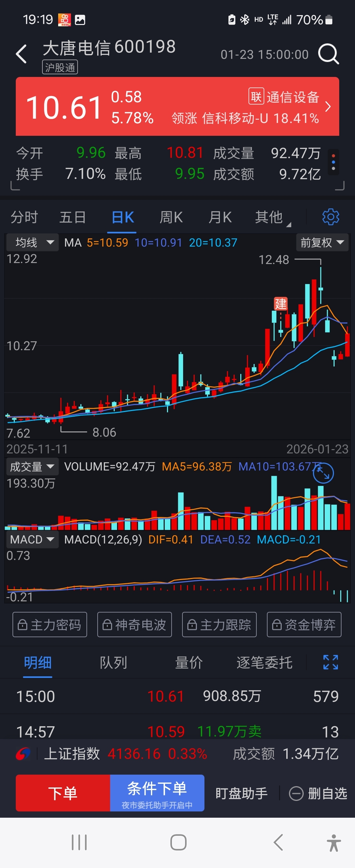Switch to 月K chart tab
Image resolution: width=355 pixels, height=868 pixels.
coord(220,217)
